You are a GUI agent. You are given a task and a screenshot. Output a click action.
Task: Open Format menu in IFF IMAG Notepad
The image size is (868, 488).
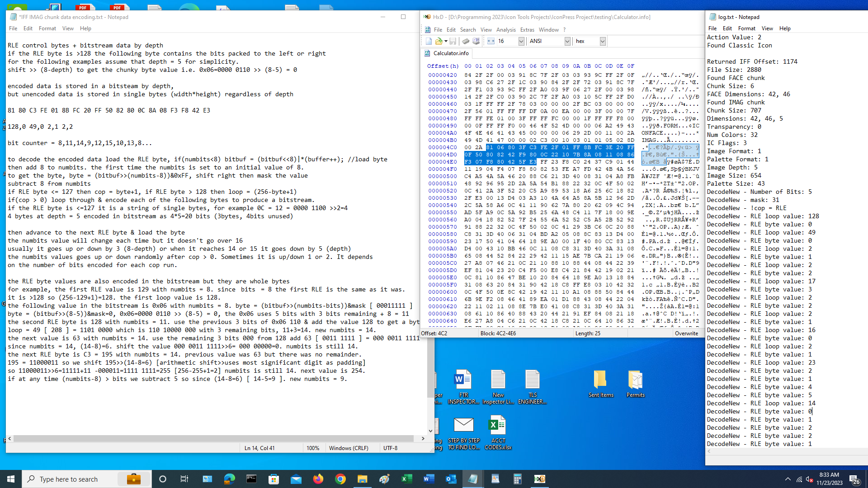(47, 28)
